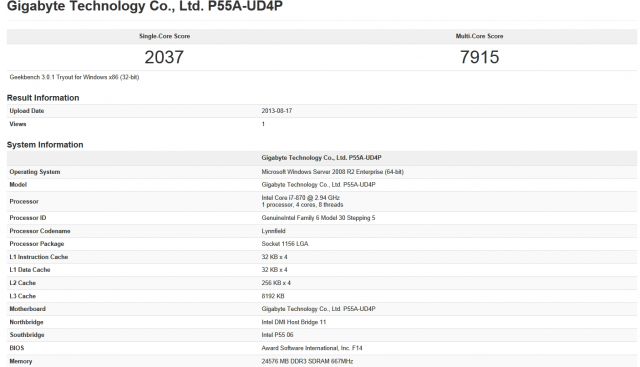Viewport: 640px width, 367px height.
Task: Click Microsoft Windows Server 2008 R2 Enterprise value
Action: click(x=333, y=172)
